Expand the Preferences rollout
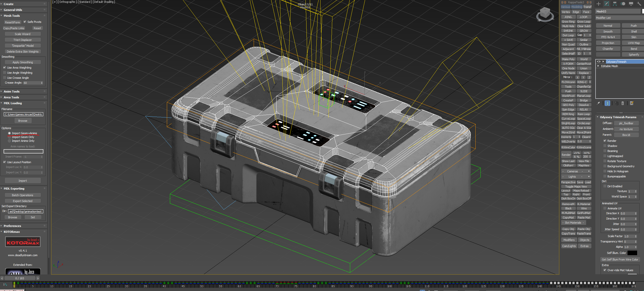This screenshot has height=291, width=644. 23,226
